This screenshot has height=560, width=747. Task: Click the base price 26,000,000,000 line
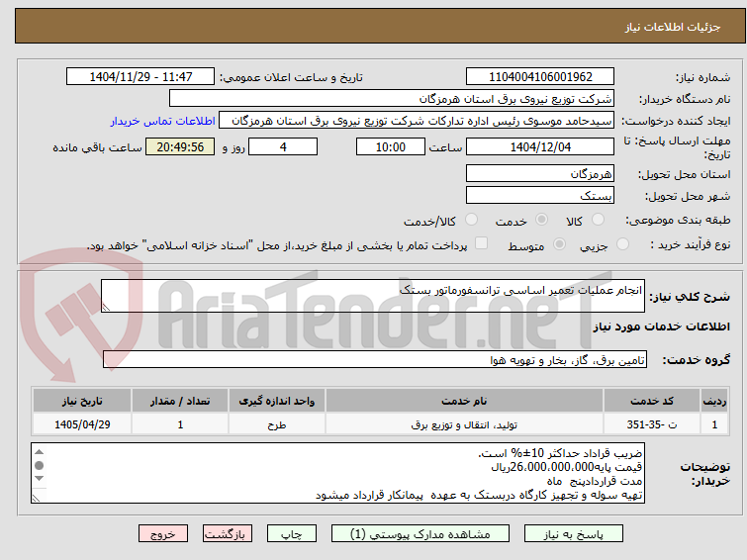tap(566, 467)
